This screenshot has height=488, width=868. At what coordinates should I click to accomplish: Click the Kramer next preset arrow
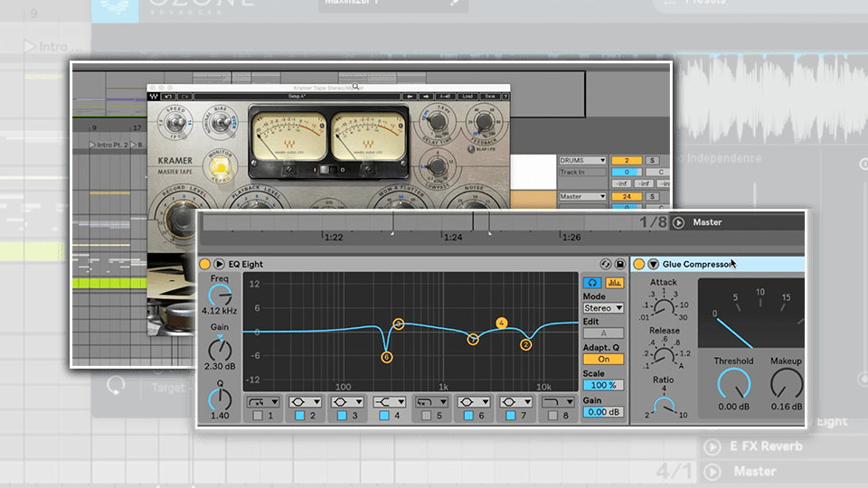[x=426, y=97]
